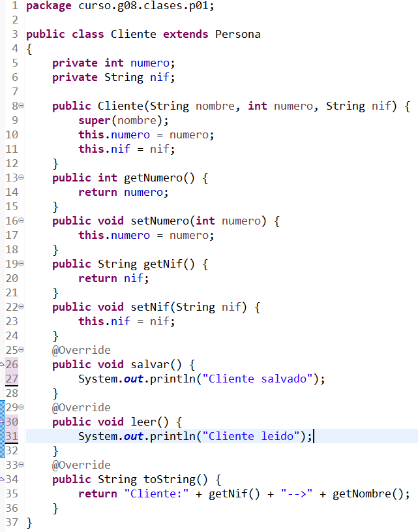Click the getNombre() call in toString

point(368,494)
